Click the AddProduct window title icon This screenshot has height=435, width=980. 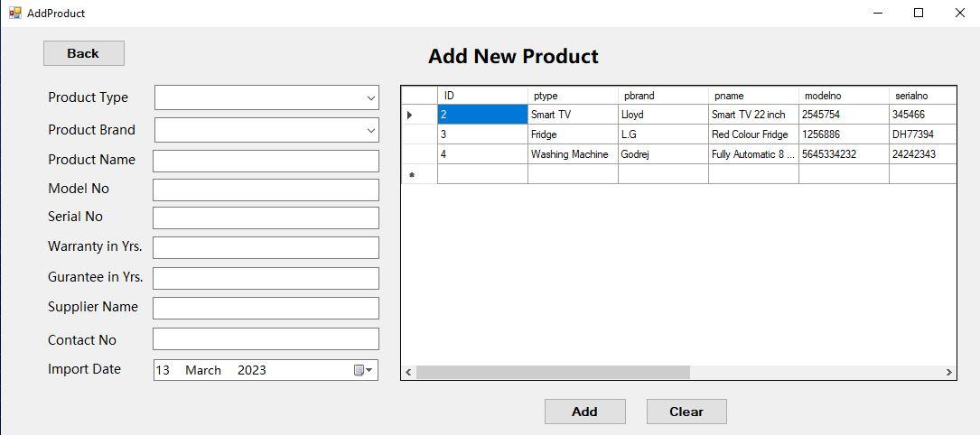(x=14, y=13)
